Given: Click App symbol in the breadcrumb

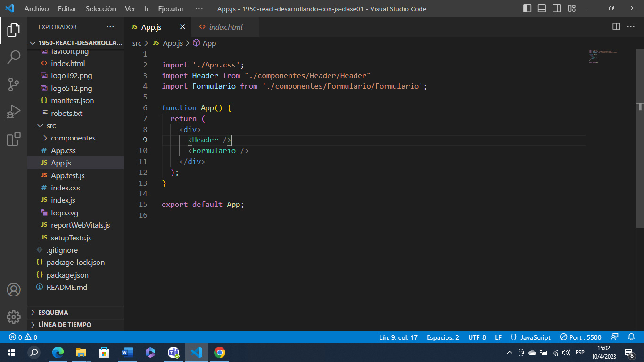Looking at the screenshot, I should click(x=204, y=43).
